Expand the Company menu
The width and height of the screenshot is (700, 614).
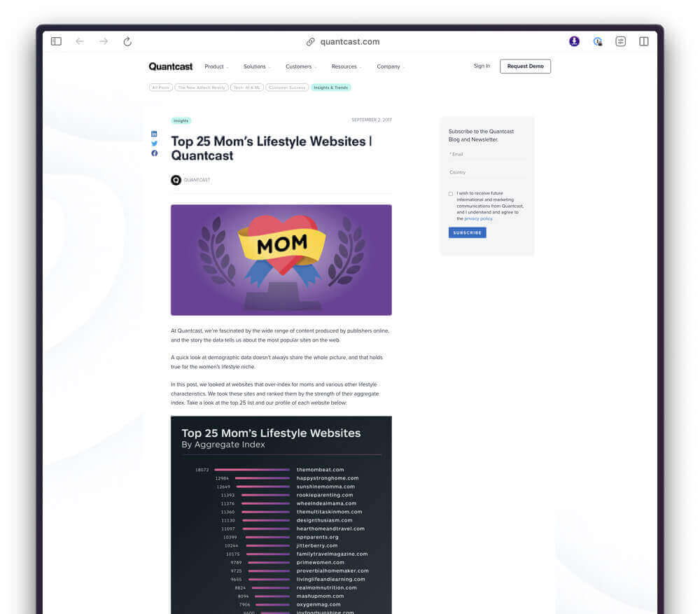pyautogui.click(x=391, y=67)
